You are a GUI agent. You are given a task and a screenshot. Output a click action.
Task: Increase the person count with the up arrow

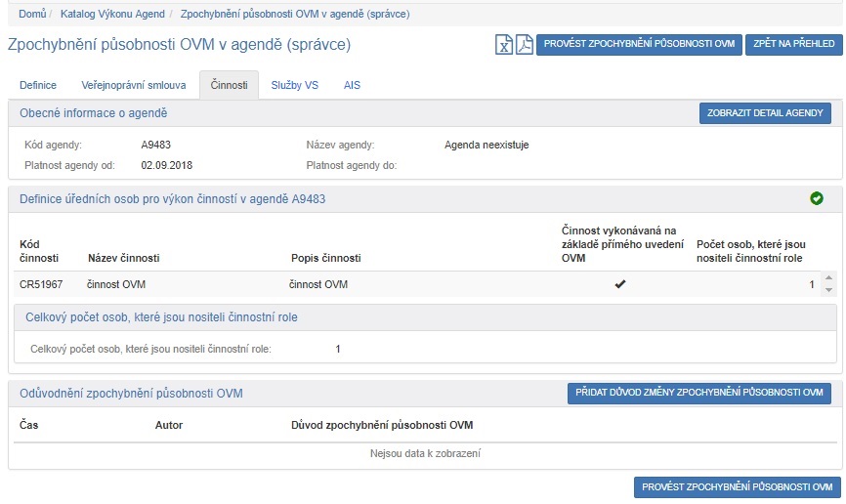(x=829, y=279)
